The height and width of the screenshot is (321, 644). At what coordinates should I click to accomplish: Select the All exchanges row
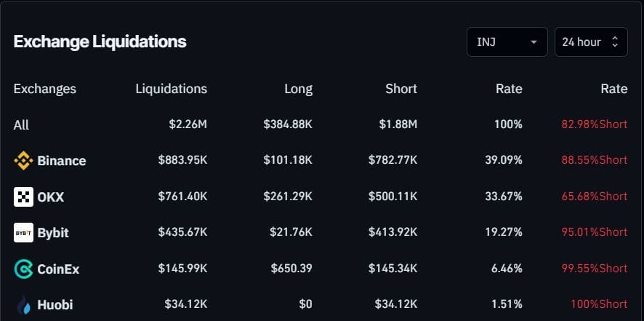[x=21, y=125]
